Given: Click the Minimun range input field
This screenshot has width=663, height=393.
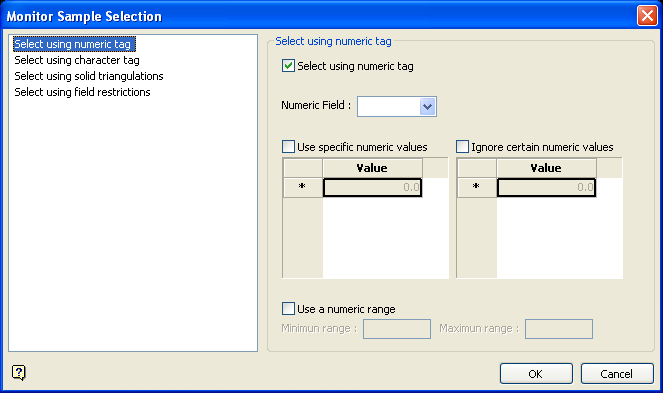Looking at the screenshot, I should 397,329.
